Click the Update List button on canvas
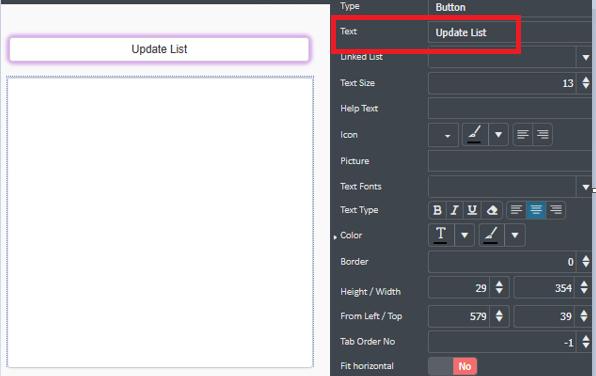The height and width of the screenshot is (376, 596). [x=159, y=49]
